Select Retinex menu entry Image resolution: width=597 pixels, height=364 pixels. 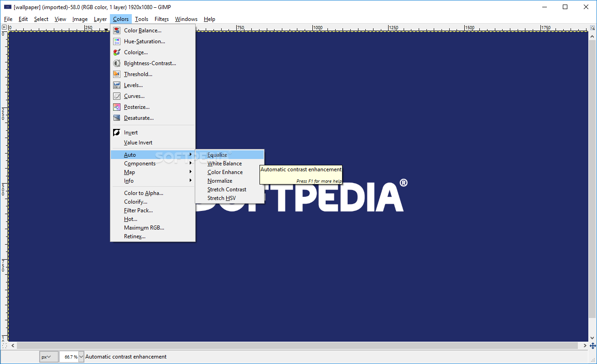pos(153,236)
